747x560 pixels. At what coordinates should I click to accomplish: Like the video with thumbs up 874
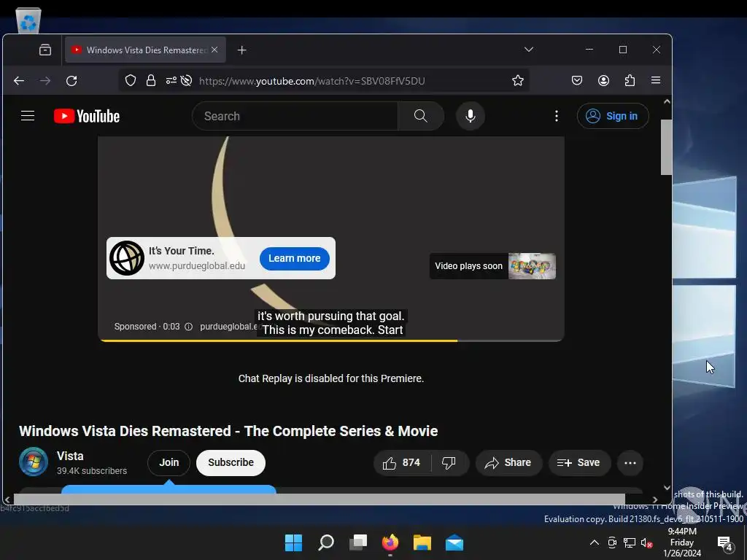(x=403, y=462)
